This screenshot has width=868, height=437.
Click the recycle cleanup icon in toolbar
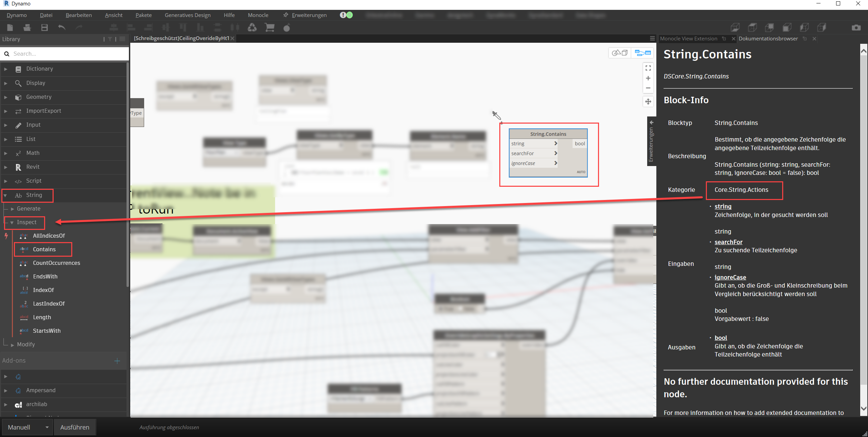click(x=252, y=28)
